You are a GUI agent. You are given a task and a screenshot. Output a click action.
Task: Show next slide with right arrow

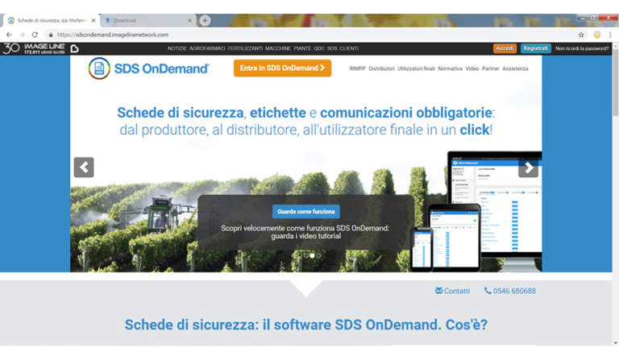coord(528,168)
